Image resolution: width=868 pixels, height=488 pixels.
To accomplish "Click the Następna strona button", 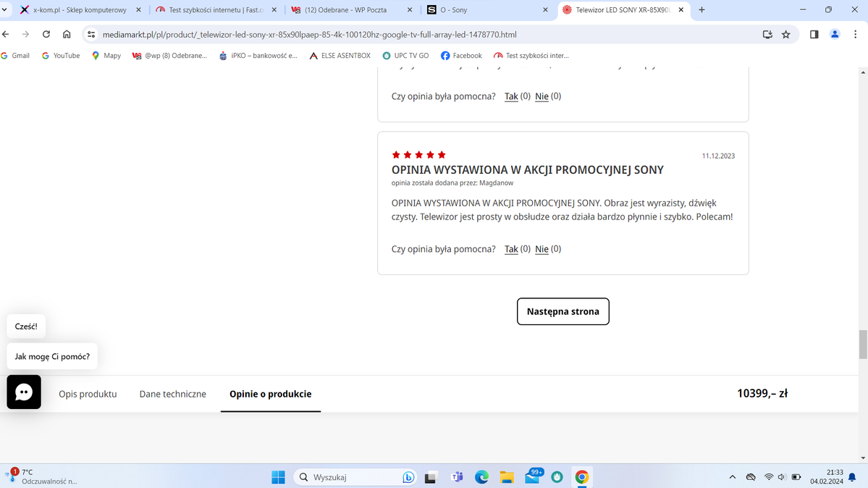I will click(562, 311).
